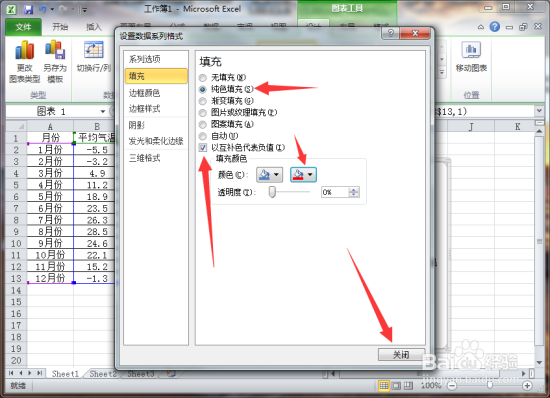Click the Page Break Preview icon in status bar
This screenshot has width=550, height=398.
point(408,386)
